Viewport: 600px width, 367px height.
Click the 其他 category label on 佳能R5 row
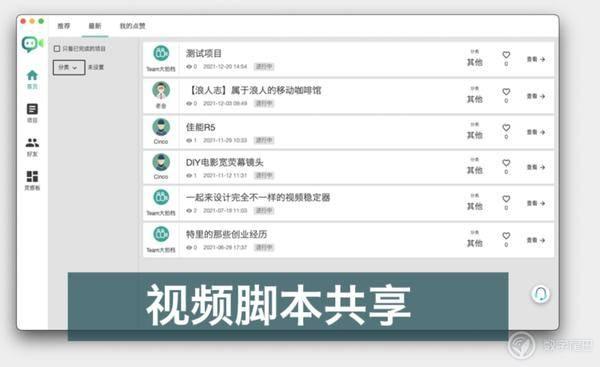474,135
